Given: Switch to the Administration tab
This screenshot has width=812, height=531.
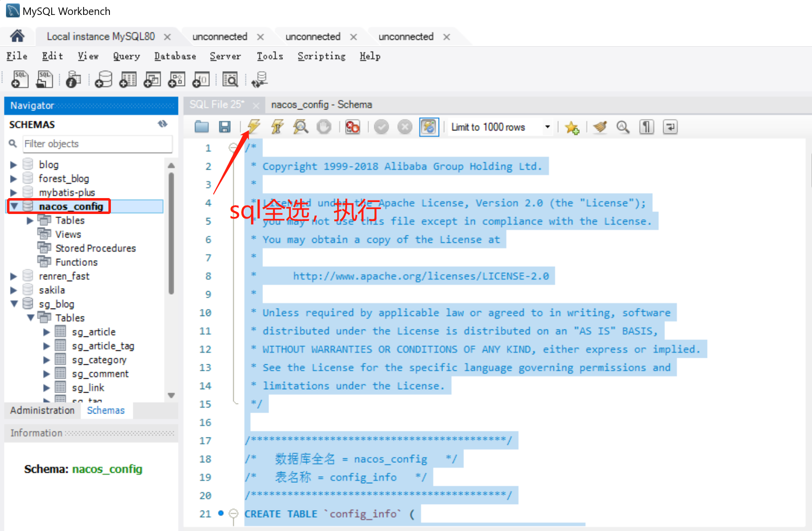Looking at the screenshot, I should point(42,410).
